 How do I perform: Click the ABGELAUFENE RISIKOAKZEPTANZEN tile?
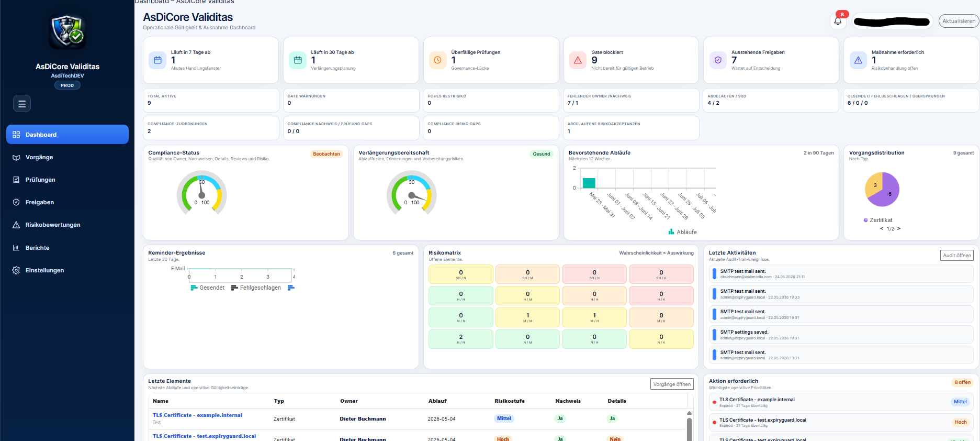tap(631, 128)
